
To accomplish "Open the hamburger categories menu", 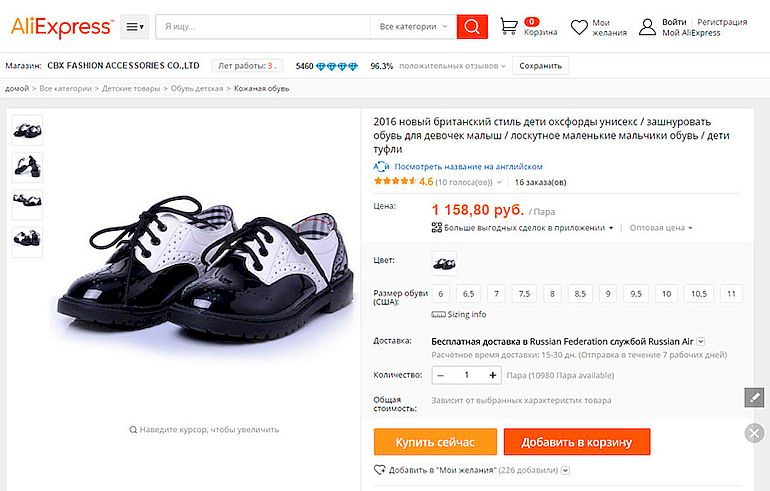I will pyautogui.click(x=134, y=27).
